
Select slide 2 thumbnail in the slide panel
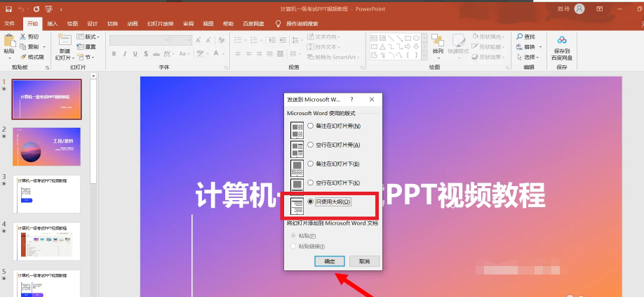point(47,146)
